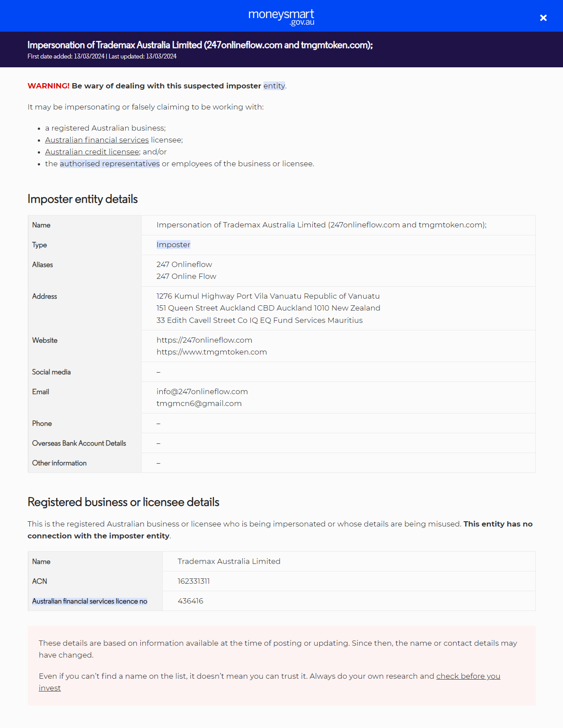Click highlighted 'Imposter' type term
This screenshot has width=563, height=728.
coord(173,245)
